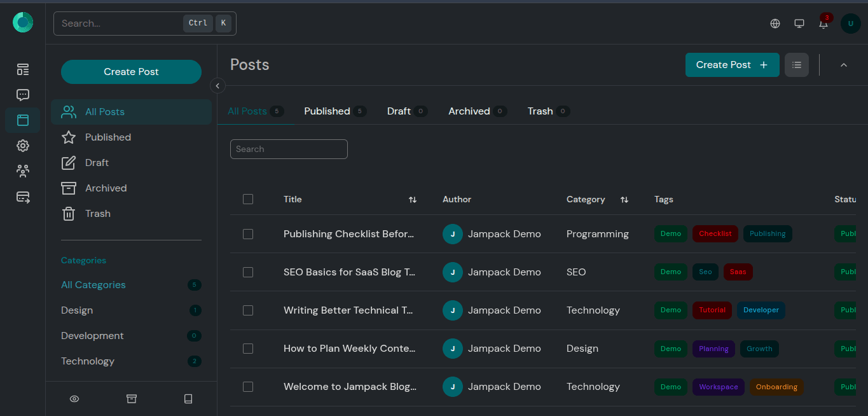Check the Writing Better Technical post checkbox
The image size is (868, 416).
tap(248, 310)
